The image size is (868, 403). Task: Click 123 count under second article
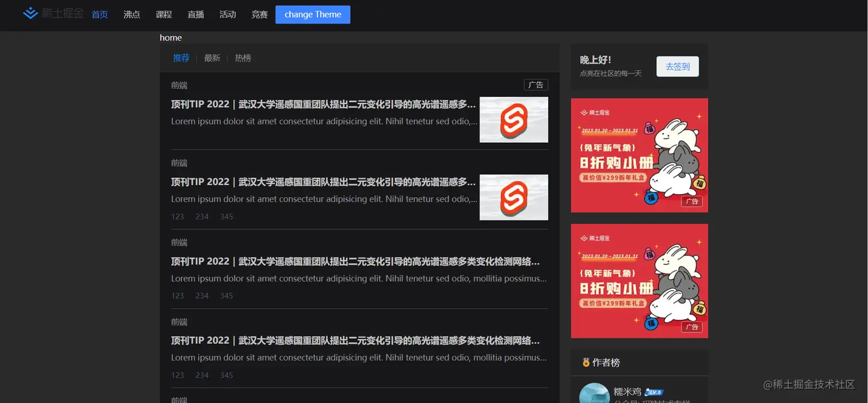point(177,216)
